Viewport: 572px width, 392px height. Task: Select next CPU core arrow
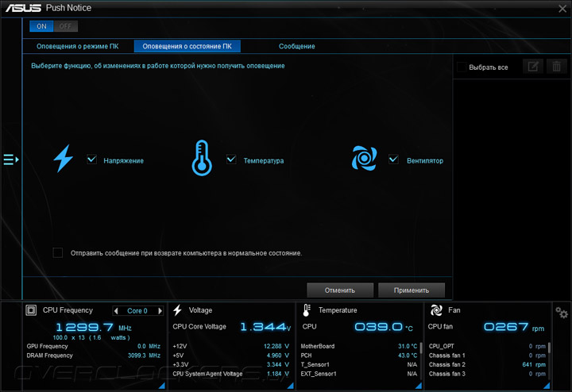click(x=160, y=311)
